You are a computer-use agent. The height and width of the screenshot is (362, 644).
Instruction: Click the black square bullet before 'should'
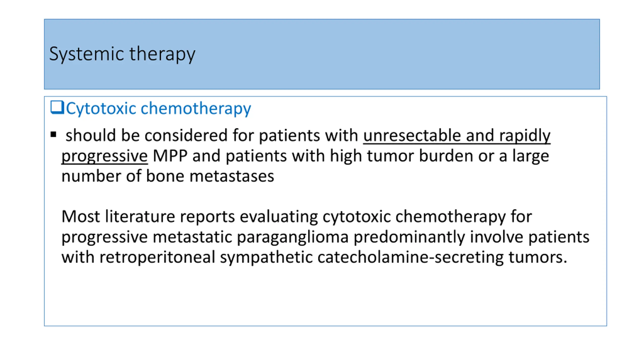pyautogui.click(x=53, y=135)
